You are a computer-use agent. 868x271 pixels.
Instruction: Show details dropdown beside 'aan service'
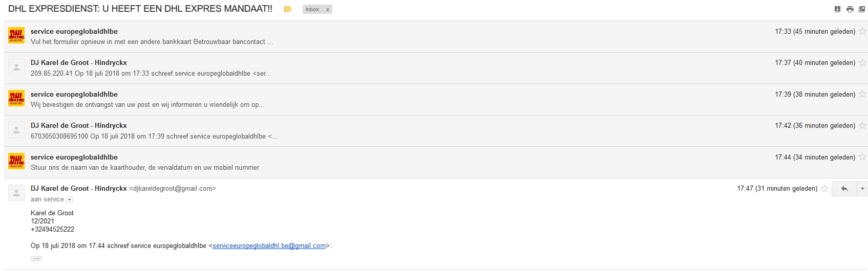tap(70, 199)
